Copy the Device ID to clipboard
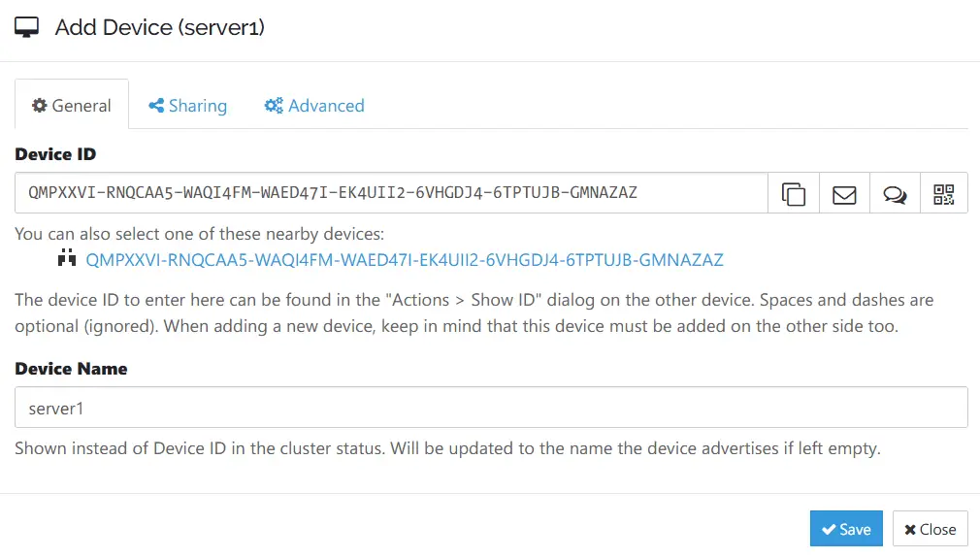The height and width of the screenshot is (558, 980). pos(793,193)
